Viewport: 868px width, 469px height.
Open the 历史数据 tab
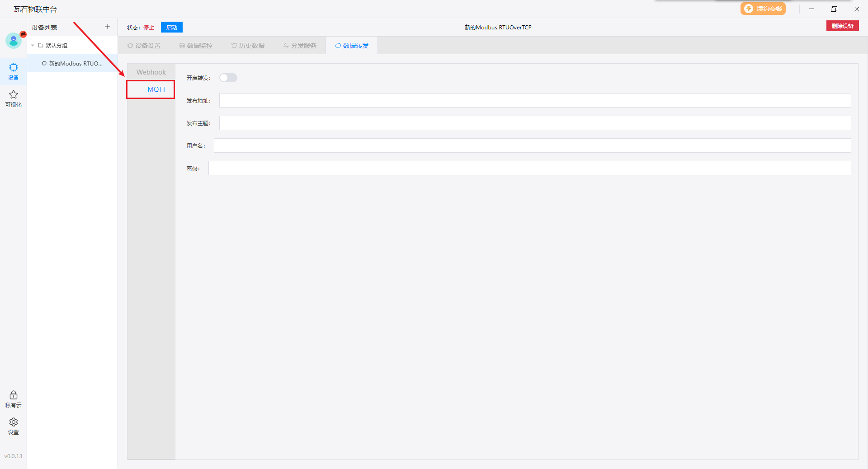(248, 46)
